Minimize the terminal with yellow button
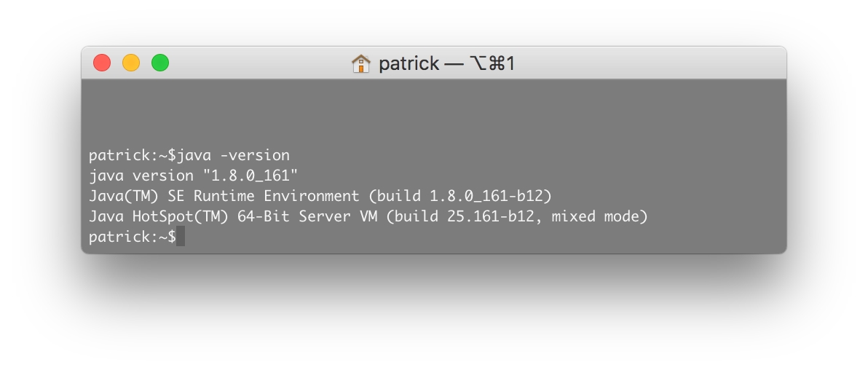This screenshot has height=370, width=868. [131, 63]
